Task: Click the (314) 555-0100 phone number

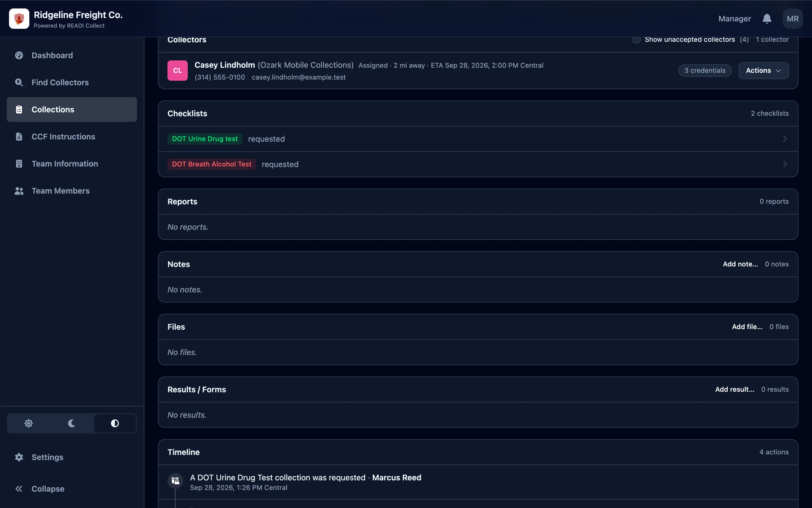Action: click(x=219, y=77)
